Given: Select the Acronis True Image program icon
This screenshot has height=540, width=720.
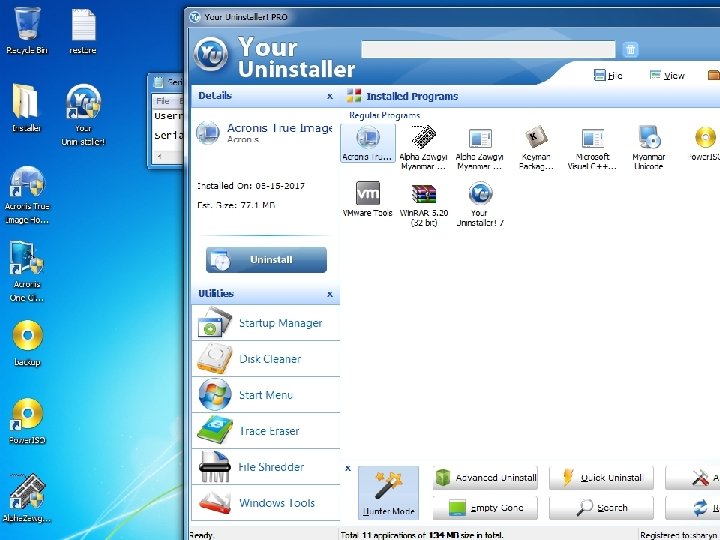Looking at the screenshot, I should pyautogui.click(x=368, y=143).
